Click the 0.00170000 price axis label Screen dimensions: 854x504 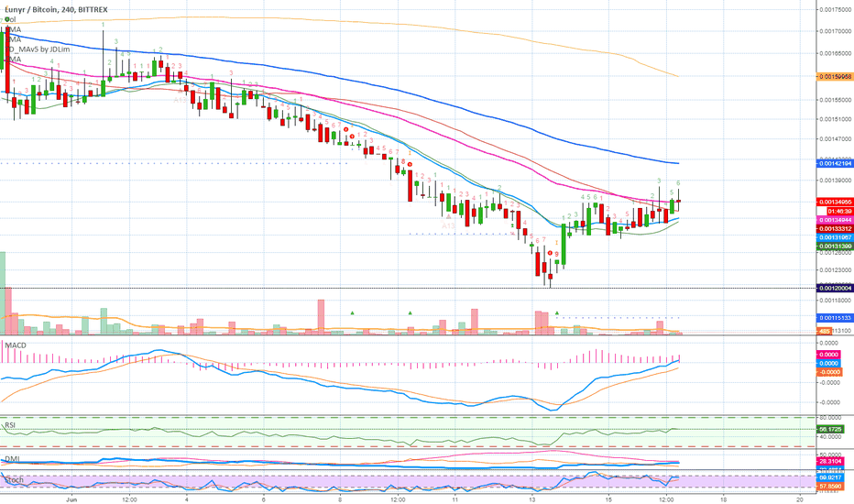pos(836,31)
